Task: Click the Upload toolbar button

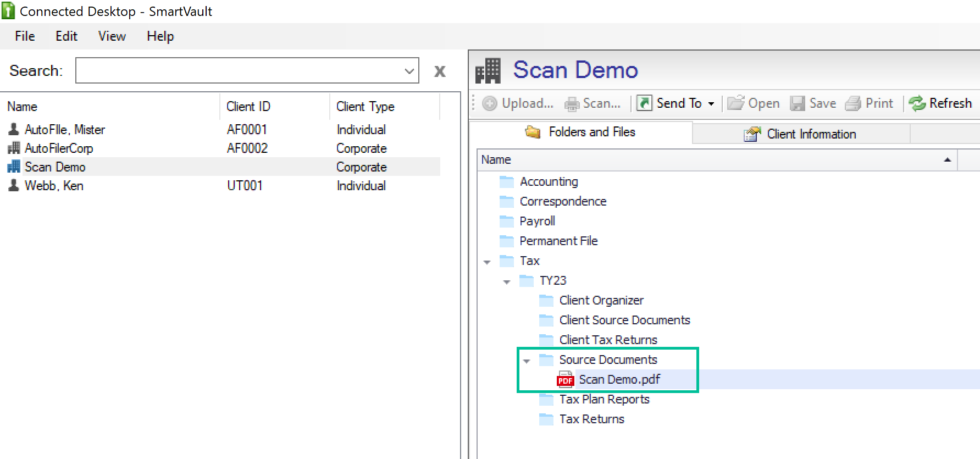Action: tap(518, 103)
